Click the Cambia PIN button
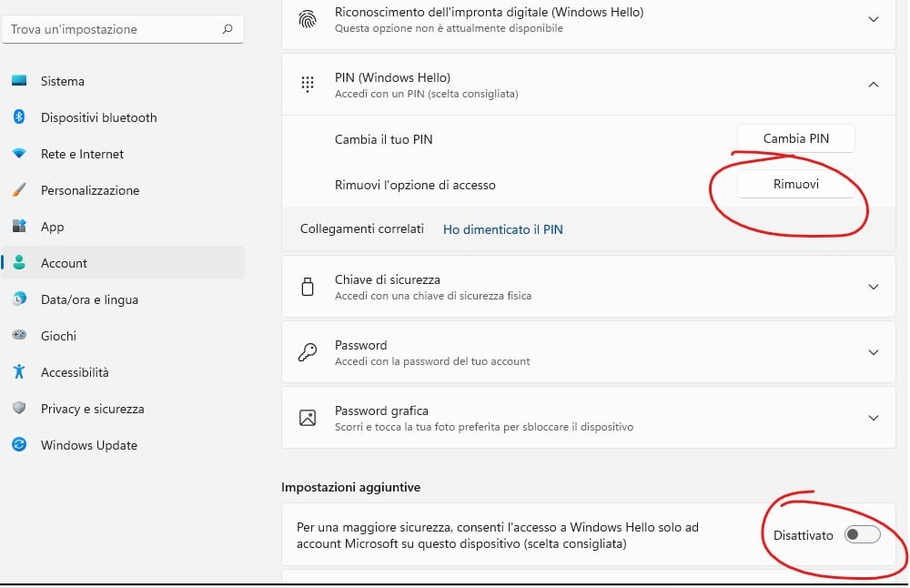 pos(795,138)
